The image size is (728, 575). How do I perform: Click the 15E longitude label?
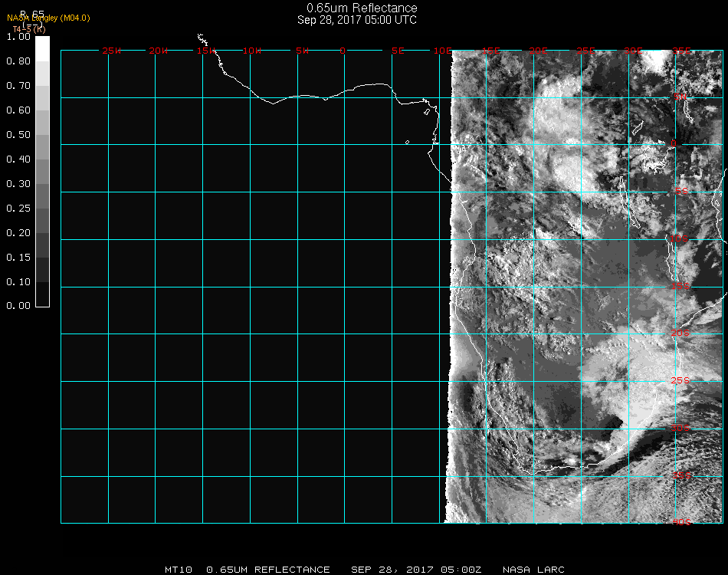pyautogui.click(x=490, y=51)
